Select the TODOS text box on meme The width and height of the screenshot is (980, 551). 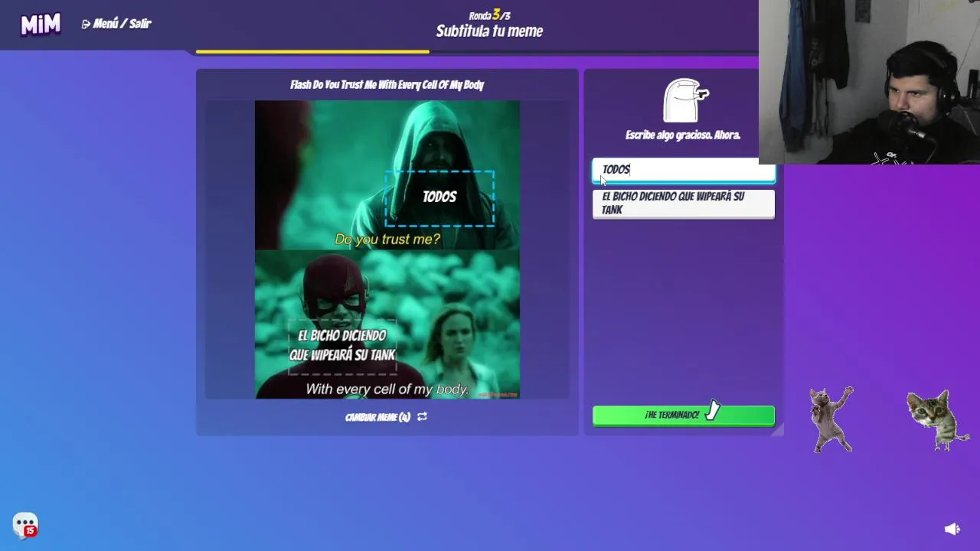point(439,197)
